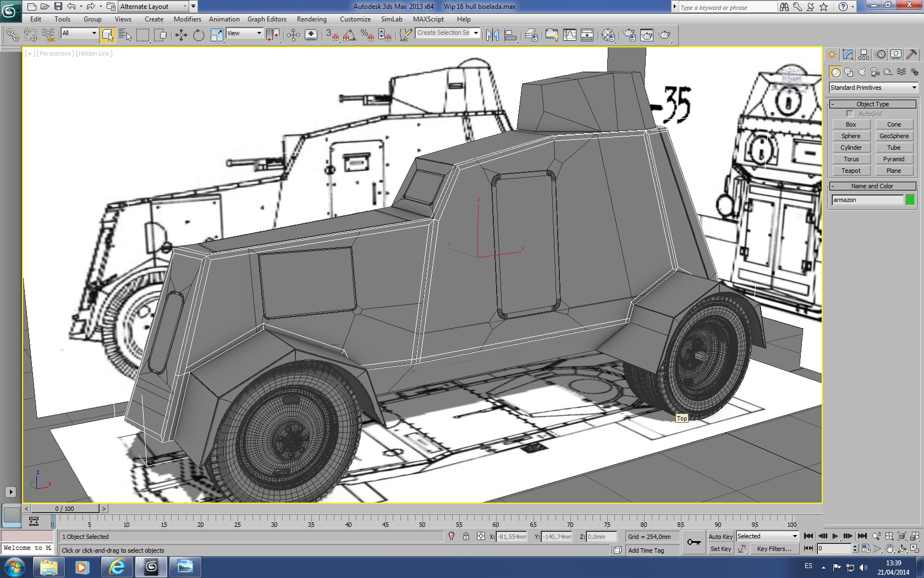Viewport: 924px width, 578px height.
Task: Click the object name field containing armazon
Action: [x=867, y=200]
